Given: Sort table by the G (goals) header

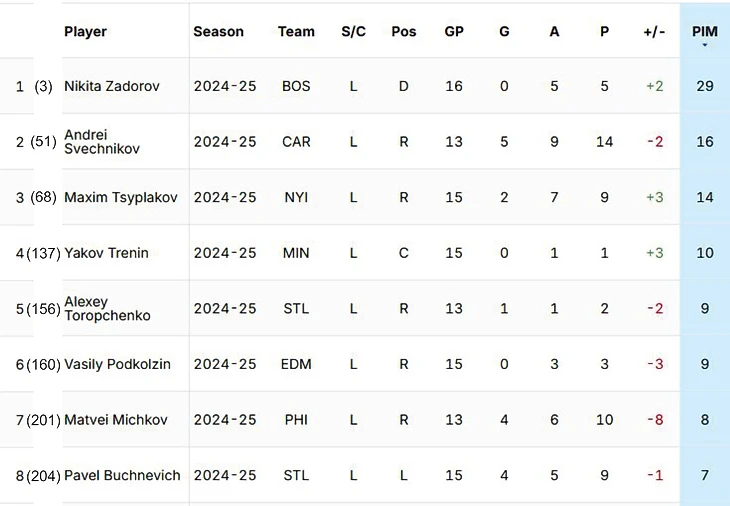Looking at the screenshot, I should [504, 31].
